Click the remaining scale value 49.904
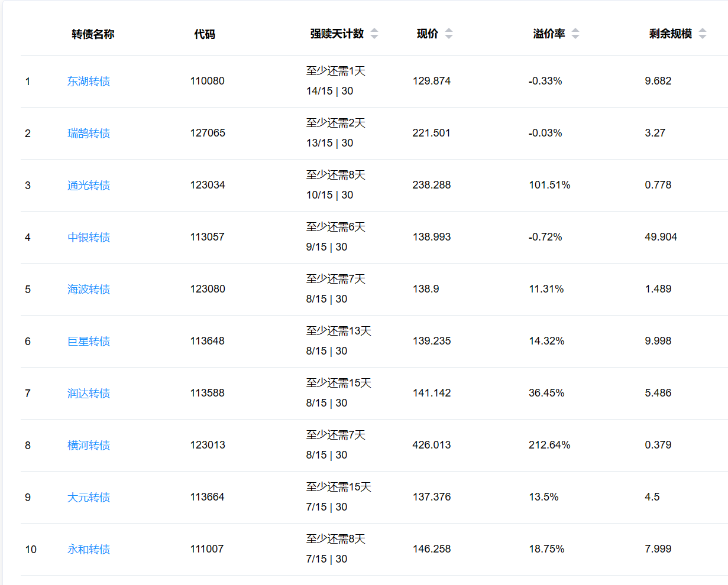 pos(661,237)
